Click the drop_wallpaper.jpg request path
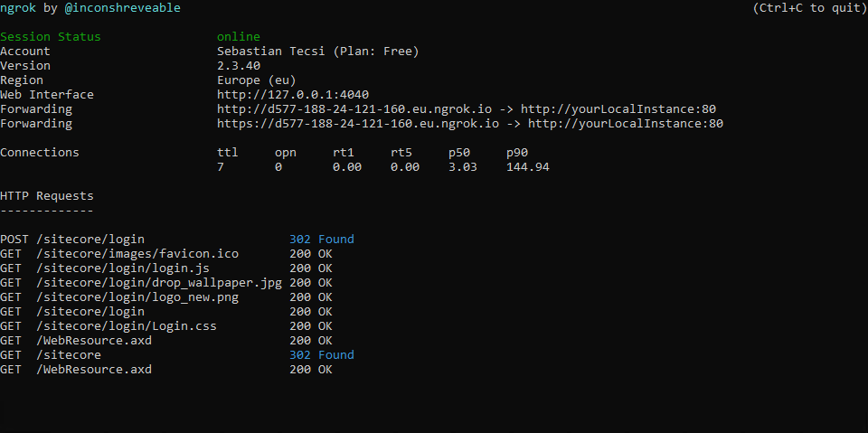This screenshot has width=868, height=433. coord(159,283)
